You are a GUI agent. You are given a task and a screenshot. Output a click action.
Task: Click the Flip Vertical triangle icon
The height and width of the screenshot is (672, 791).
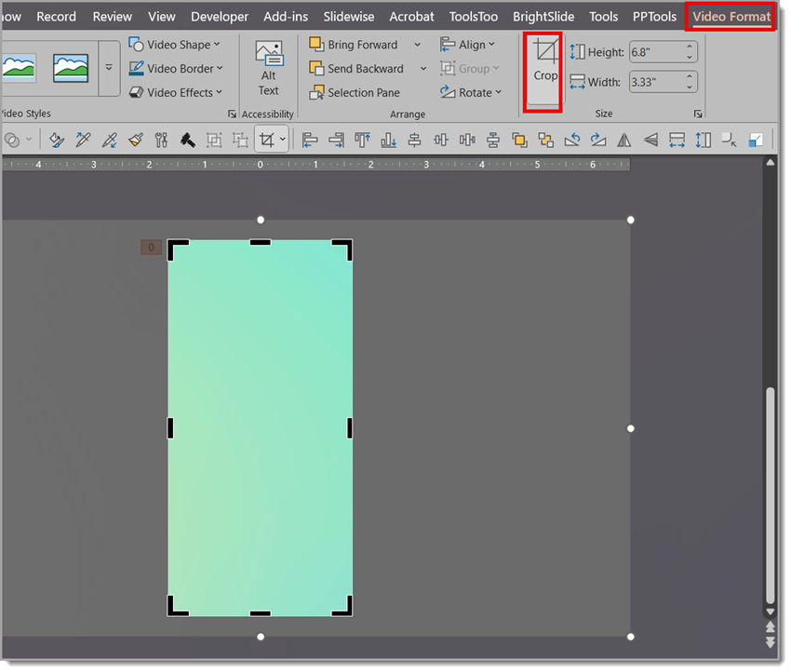click(650, 140)
